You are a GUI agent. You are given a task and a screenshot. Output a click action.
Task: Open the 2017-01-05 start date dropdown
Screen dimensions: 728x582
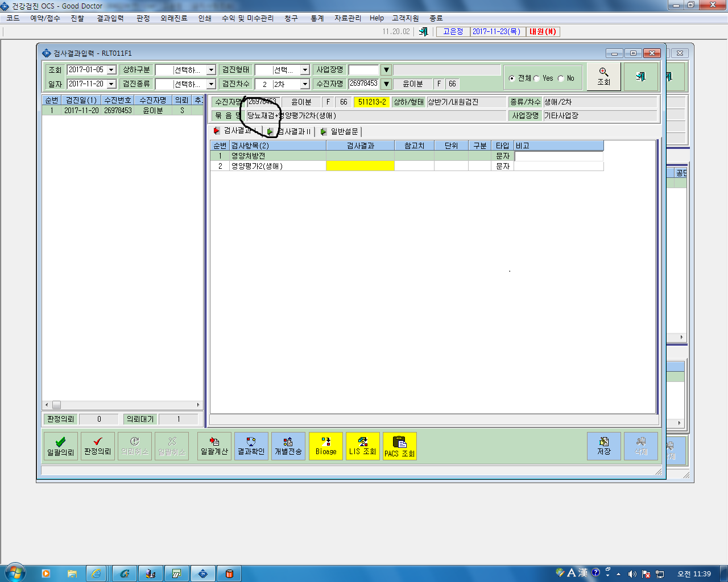pyautogui.click(x=111, y=70)
